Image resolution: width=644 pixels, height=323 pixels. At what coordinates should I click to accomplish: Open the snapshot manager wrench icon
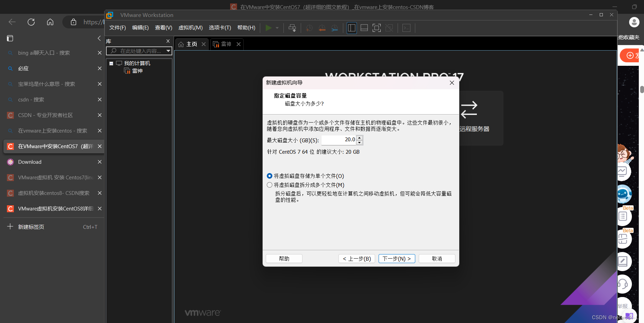[334, 28]
